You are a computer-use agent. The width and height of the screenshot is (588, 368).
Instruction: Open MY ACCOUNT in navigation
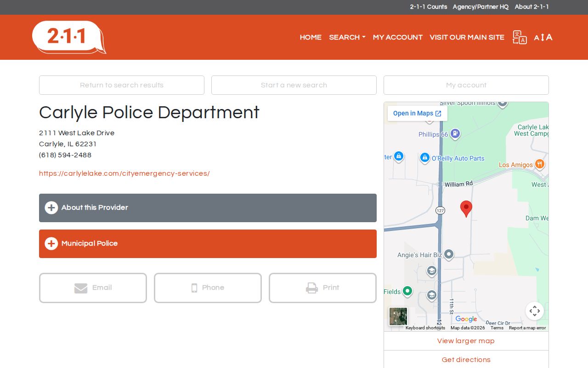[398, 37]
